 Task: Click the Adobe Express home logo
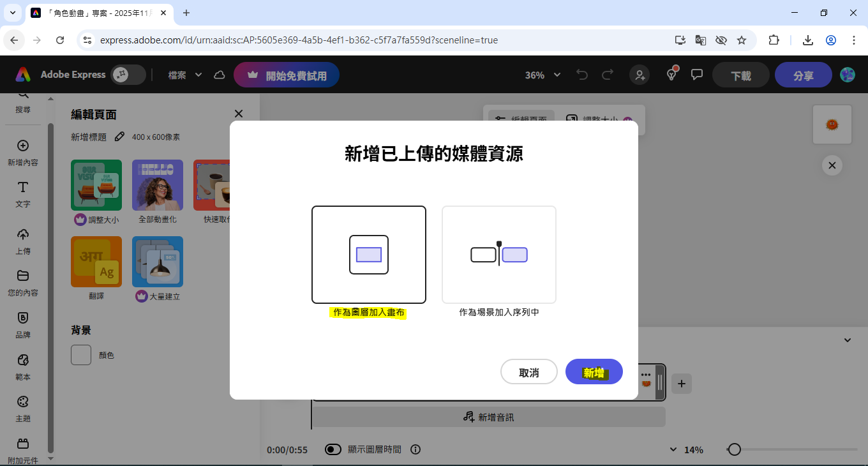(23, 75)
